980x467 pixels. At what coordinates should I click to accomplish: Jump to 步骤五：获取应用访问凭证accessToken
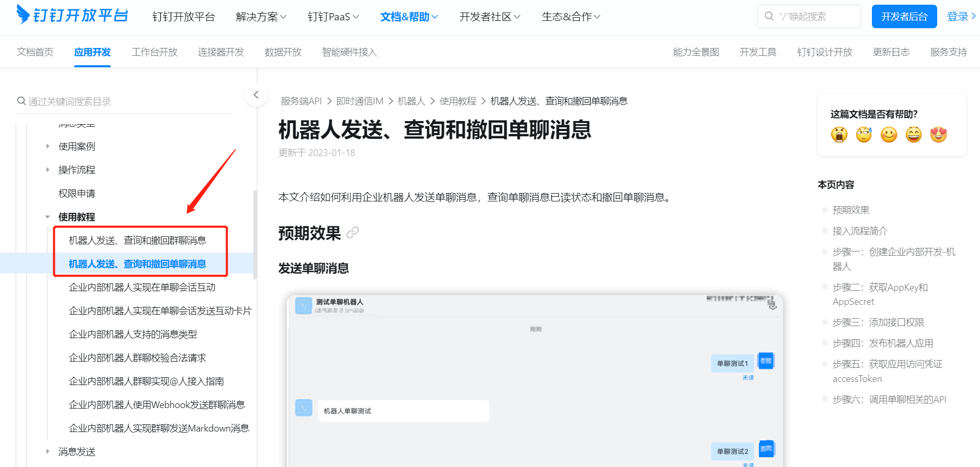pos(888,372)
